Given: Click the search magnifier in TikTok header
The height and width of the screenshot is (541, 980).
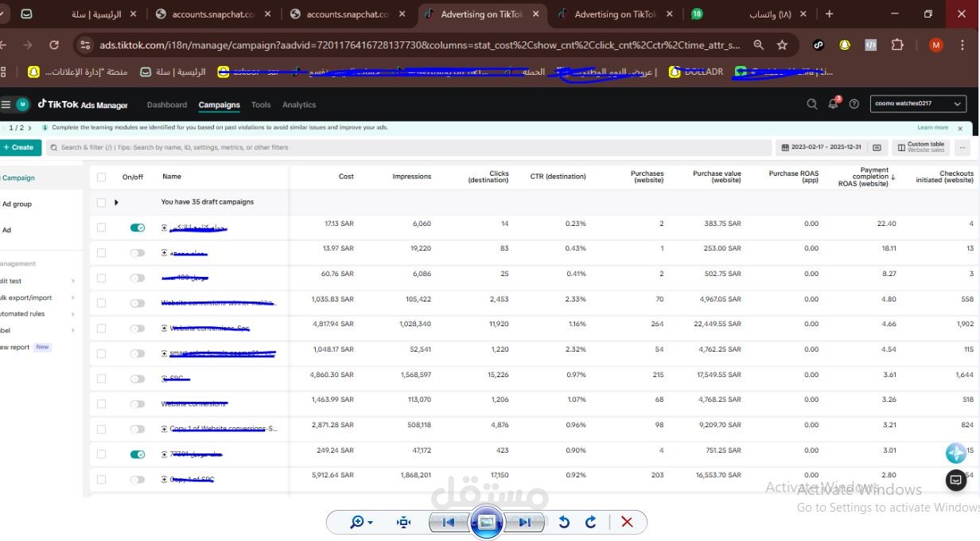Looking at the screenshot, I should [x=812, y=103].
